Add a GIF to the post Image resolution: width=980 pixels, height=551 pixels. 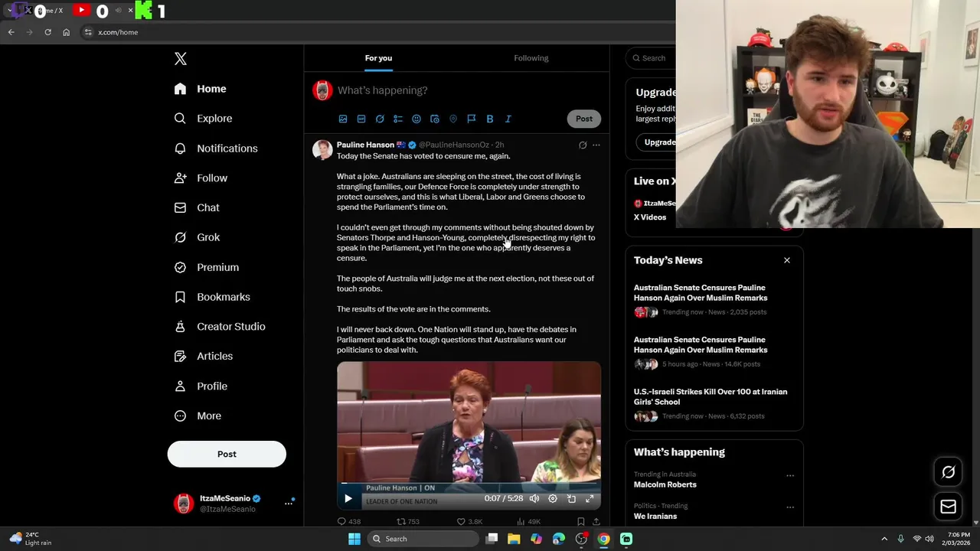[361, 119]
